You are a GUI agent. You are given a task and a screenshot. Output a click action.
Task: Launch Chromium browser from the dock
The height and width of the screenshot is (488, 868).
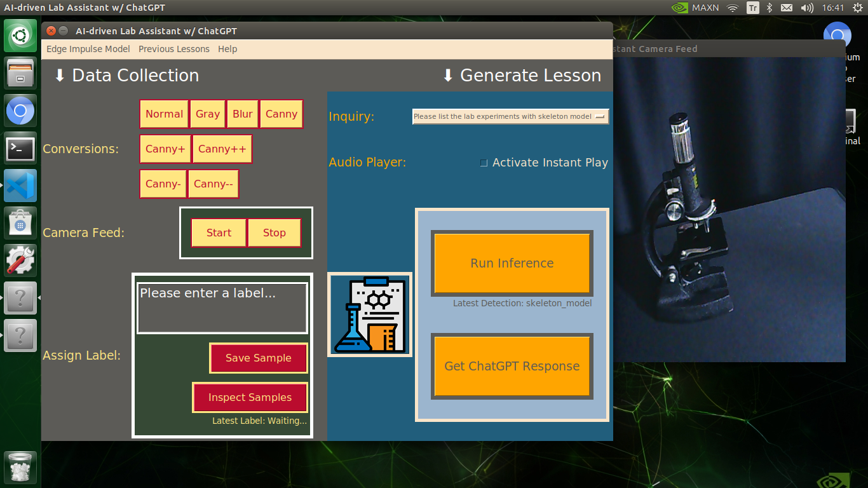(20, 111)
